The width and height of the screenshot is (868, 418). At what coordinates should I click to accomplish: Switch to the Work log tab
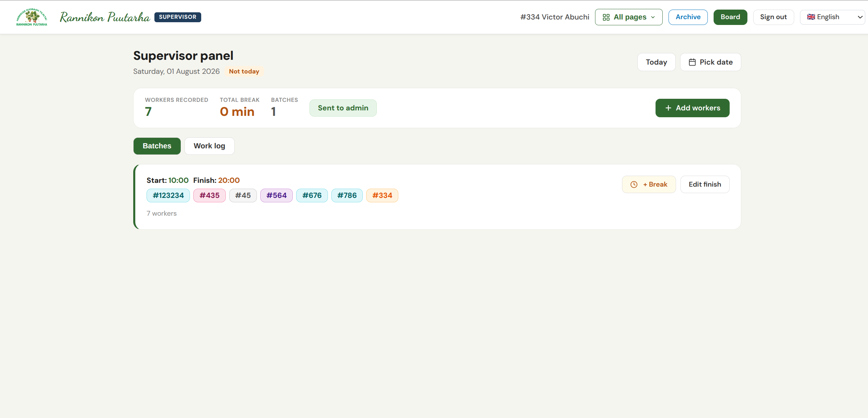point(209,146)
